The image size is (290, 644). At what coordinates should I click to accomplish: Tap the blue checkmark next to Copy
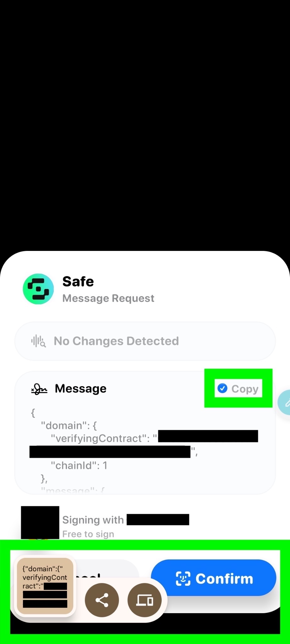222,388
